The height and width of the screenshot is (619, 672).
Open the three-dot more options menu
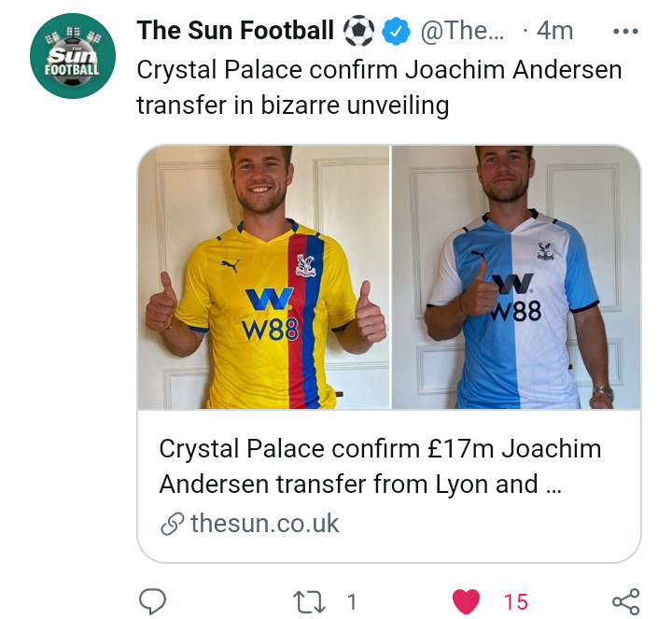pos(625,32)
